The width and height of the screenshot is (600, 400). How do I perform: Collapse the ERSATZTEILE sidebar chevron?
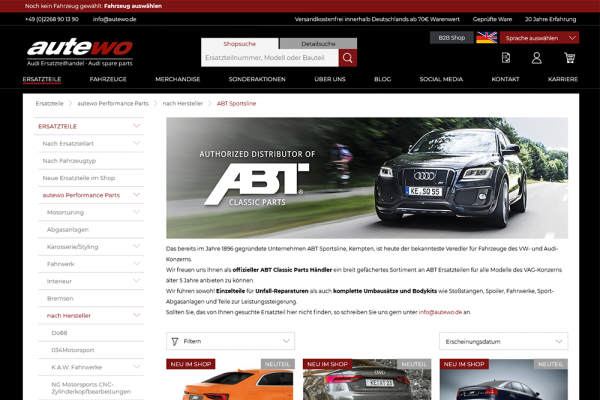136,126
